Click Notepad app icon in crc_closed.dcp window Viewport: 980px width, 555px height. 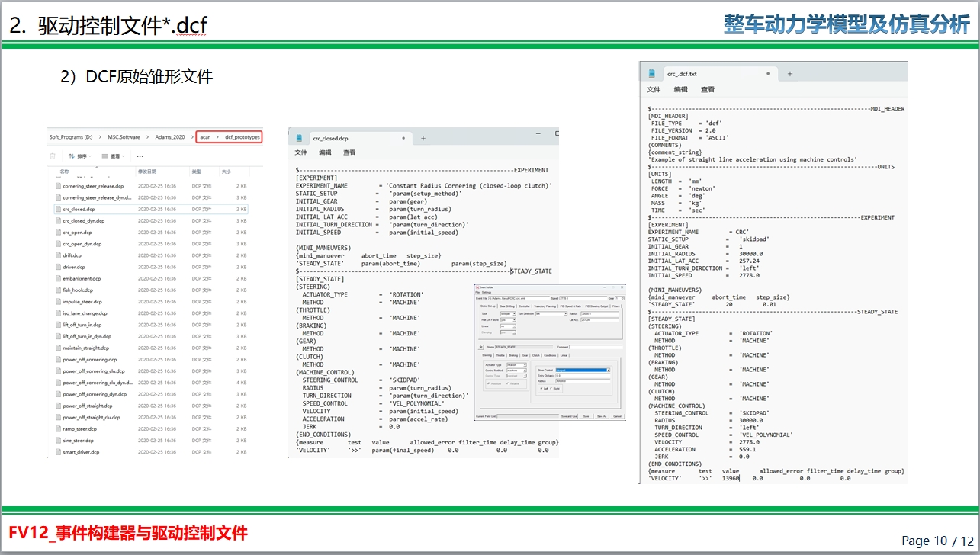300,138
